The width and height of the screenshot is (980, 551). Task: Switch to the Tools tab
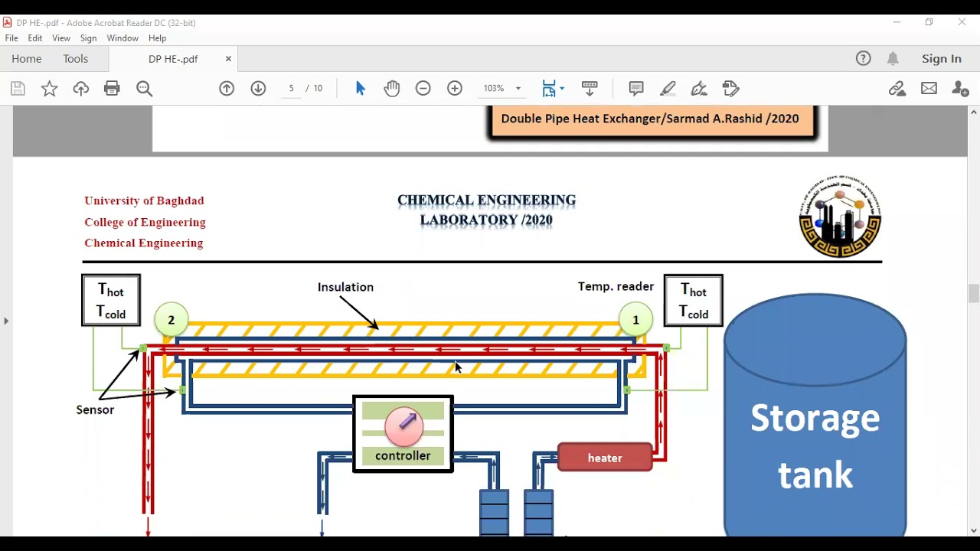76,59
